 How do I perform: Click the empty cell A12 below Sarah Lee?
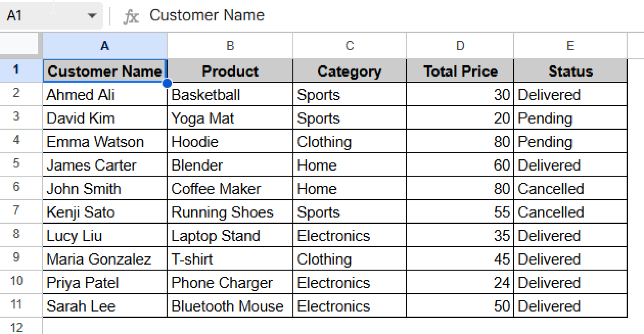point(104,327)
